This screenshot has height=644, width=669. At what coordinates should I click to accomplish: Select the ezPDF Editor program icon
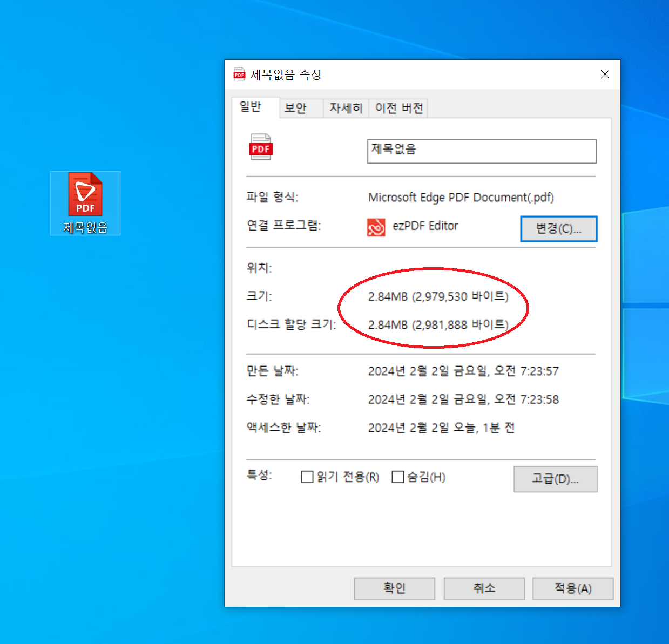[x=377, y=227]
